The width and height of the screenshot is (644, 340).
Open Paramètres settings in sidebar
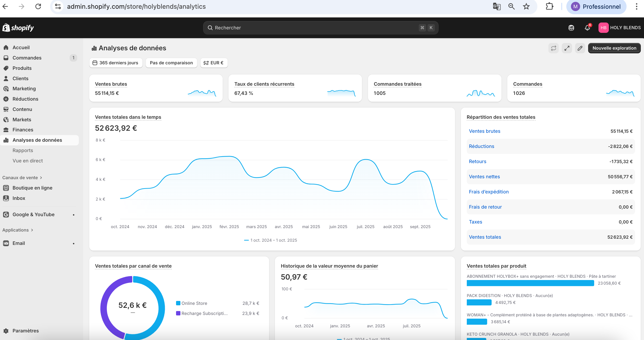pyautogui.click(x=26, y=331)
